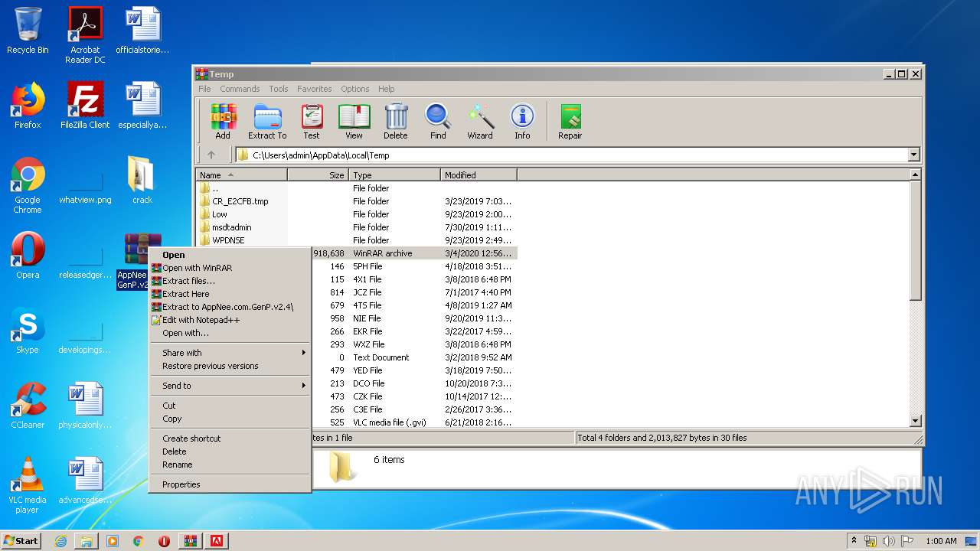Open the Commands menu
The height and width of the screenshot is (551, 980).
tap(240, 89)
